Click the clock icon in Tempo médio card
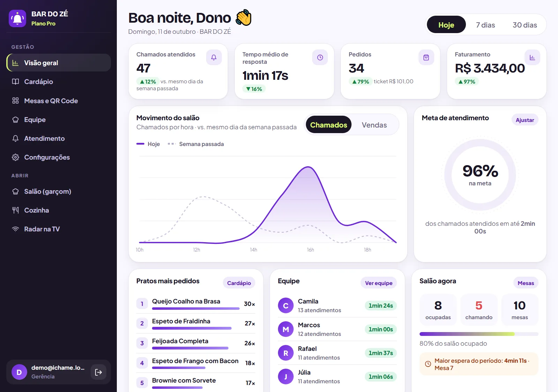The width and height of the screenshot is (558, 392). point(320,57)
